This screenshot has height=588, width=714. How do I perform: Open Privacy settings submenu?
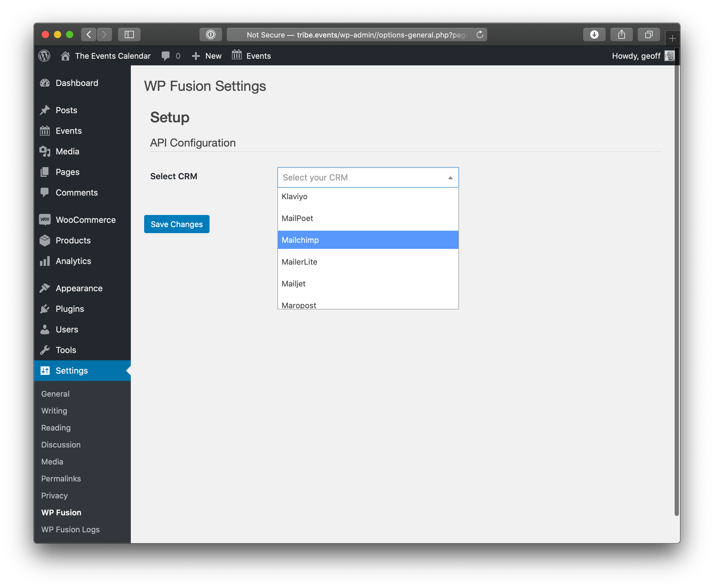click(54, 496)
